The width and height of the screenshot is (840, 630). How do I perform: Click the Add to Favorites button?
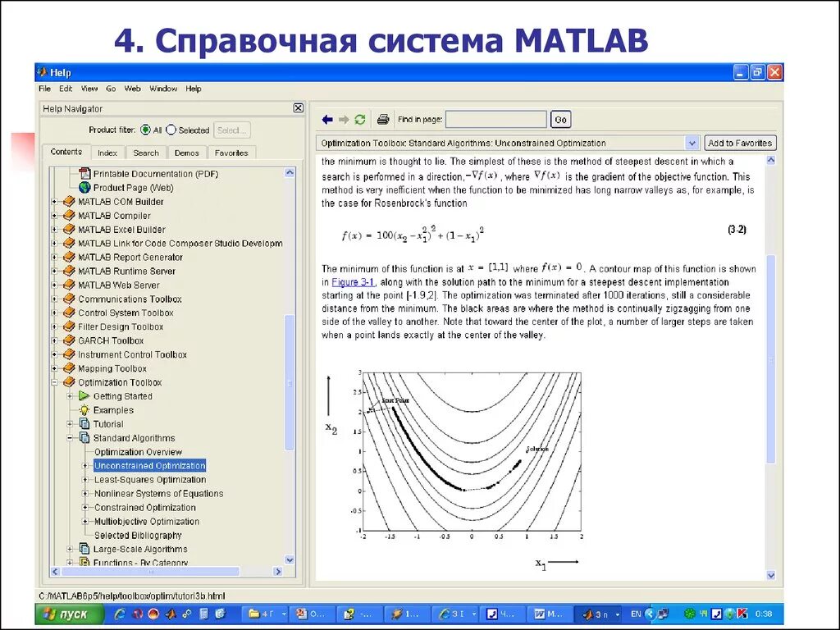tap(740, 143)
